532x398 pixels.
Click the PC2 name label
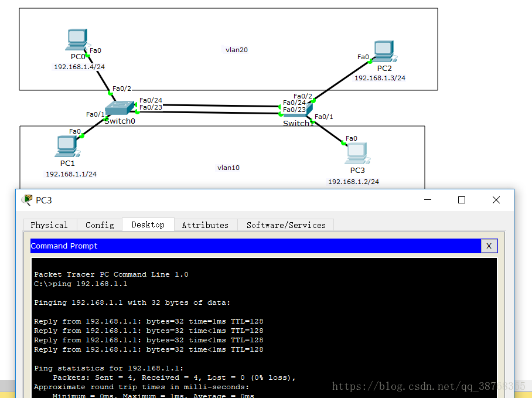pyautogui.click(x=384, y=69)
